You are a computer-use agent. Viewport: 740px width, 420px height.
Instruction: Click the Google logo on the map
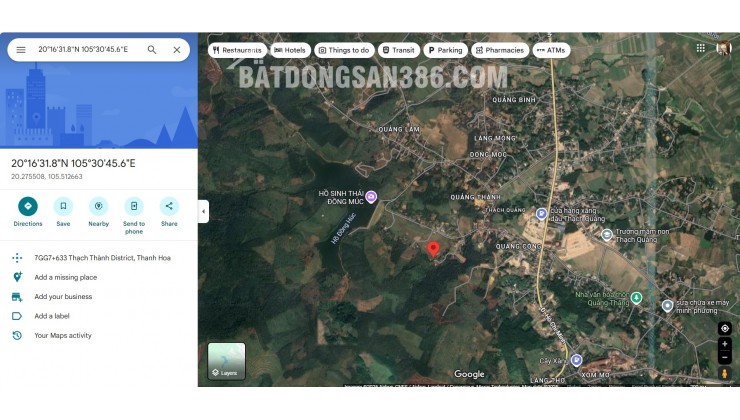(x=469, y=374)
